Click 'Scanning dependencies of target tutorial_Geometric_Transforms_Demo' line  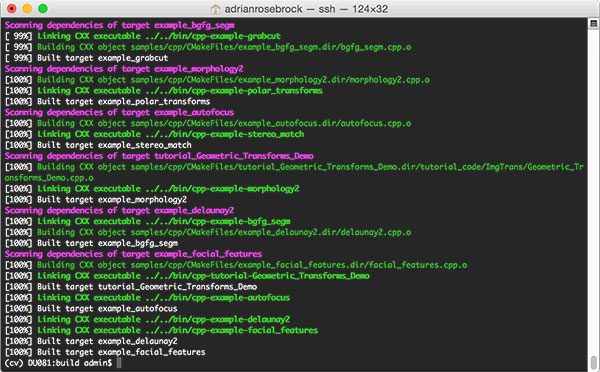[x=159, y=156]
